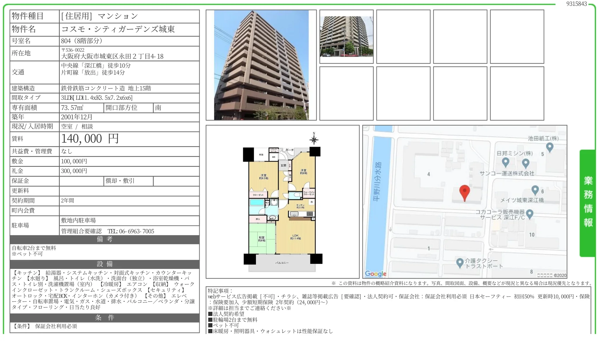Click the floor plan image

(x=282, y=204)
